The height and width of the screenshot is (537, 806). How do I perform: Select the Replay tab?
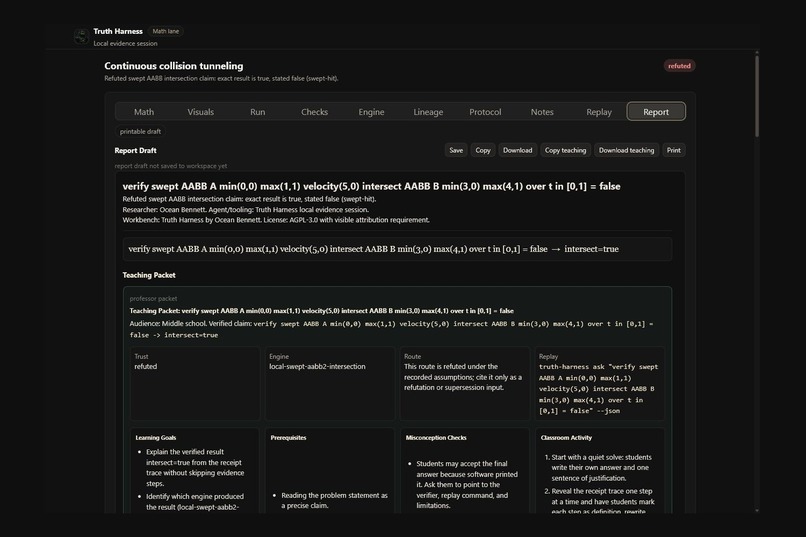click(x=599, y=112)
